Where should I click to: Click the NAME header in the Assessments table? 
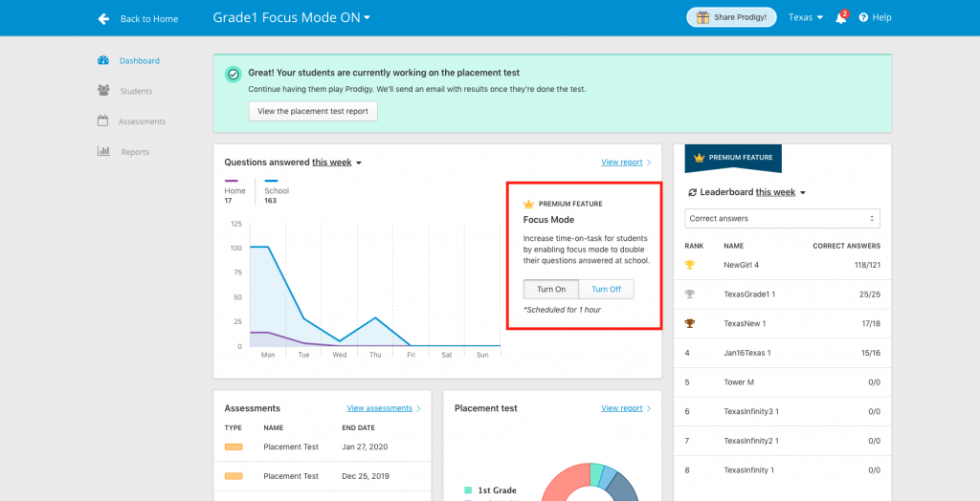click(273, 428)
